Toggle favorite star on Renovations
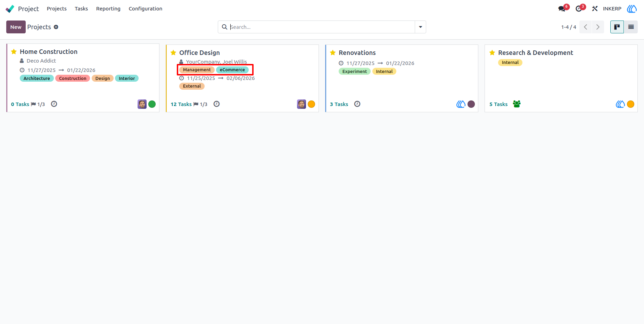The width and height of the screenshot is (644, 324). (333, 53)
